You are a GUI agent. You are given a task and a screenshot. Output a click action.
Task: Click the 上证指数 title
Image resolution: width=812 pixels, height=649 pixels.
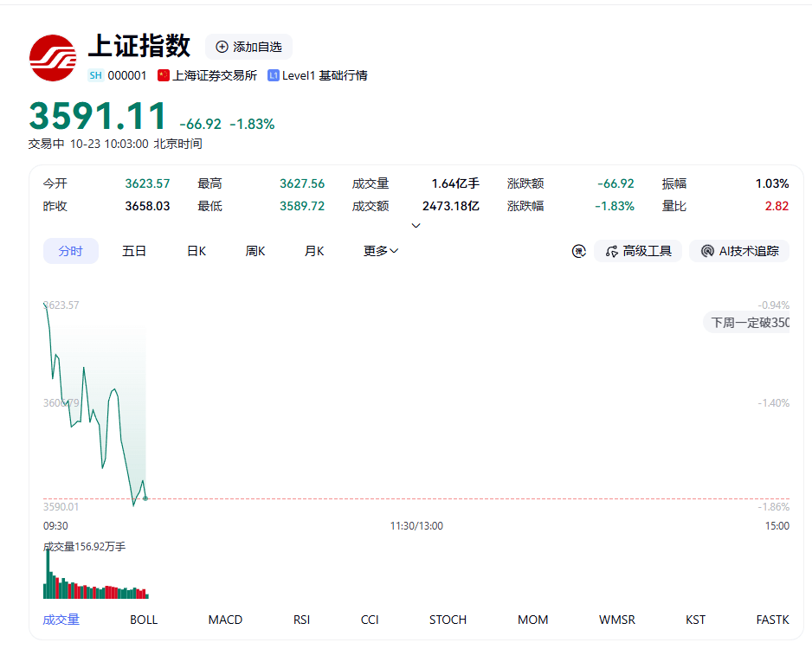click(x=140, y=46)
